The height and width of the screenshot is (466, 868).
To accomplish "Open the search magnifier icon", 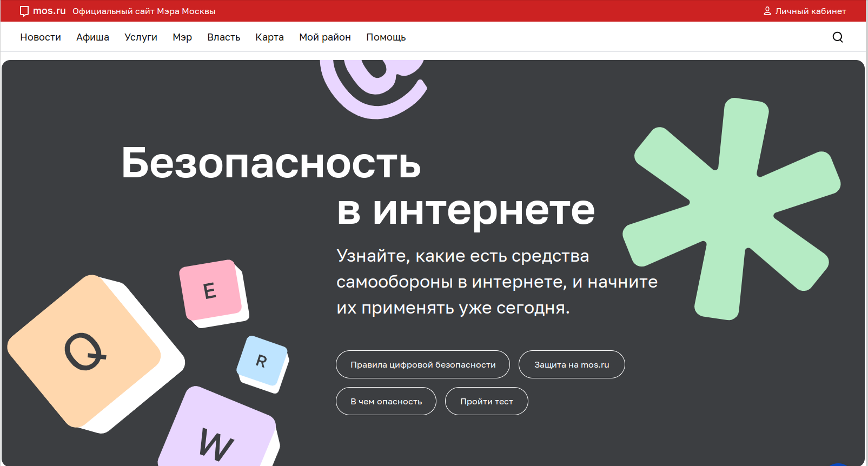I will click(x=837, y=37).
